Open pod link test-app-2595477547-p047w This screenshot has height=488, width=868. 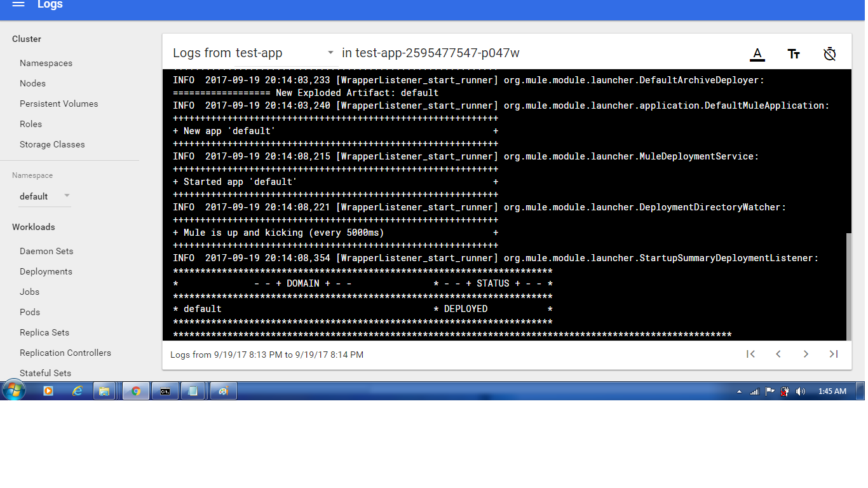438,53
